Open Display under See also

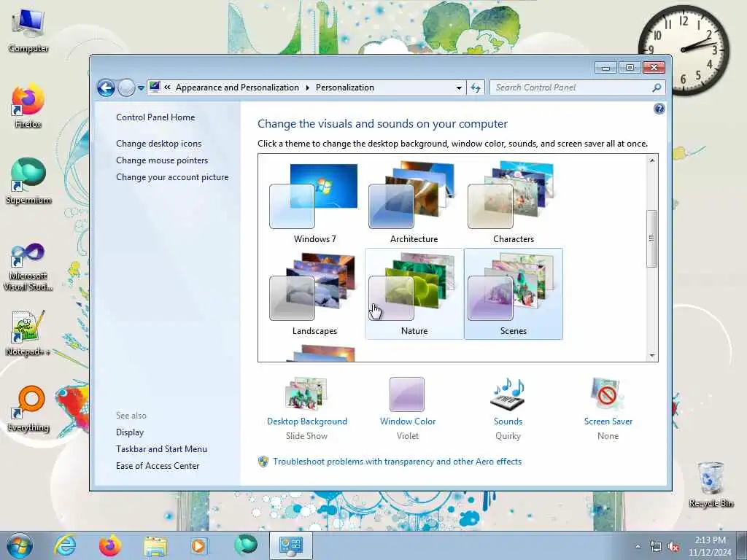pyautogui.click(x=130, y=432)
